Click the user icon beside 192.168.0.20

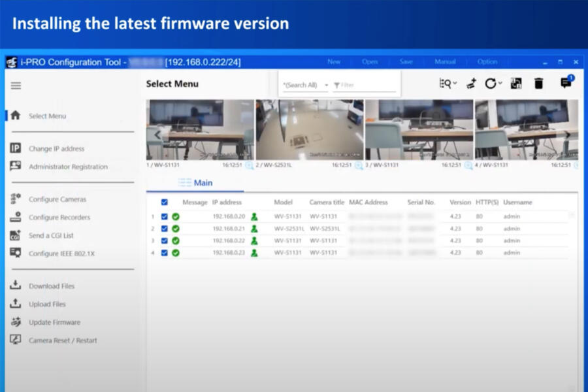pos(254,216)
